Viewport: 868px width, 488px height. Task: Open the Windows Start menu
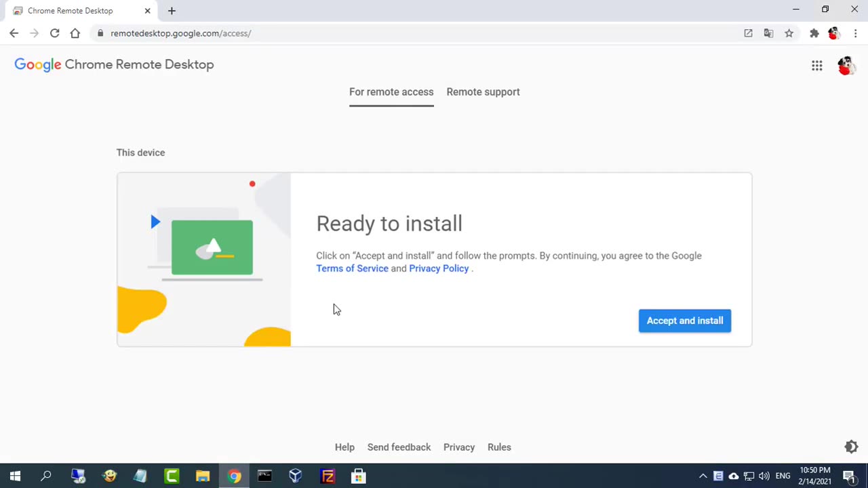(15, 476)
